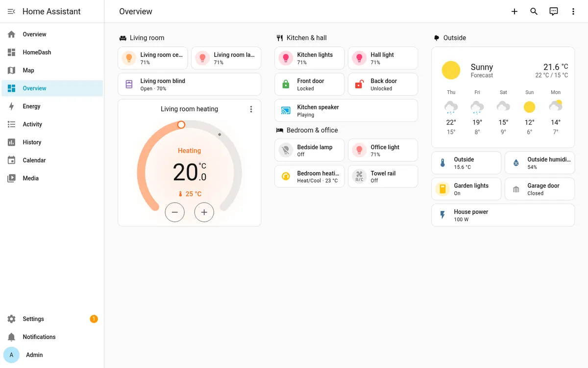Screen dimensions: 588x368
Task: Toggle the Garden lights switch icon
Action: [442, 189]
